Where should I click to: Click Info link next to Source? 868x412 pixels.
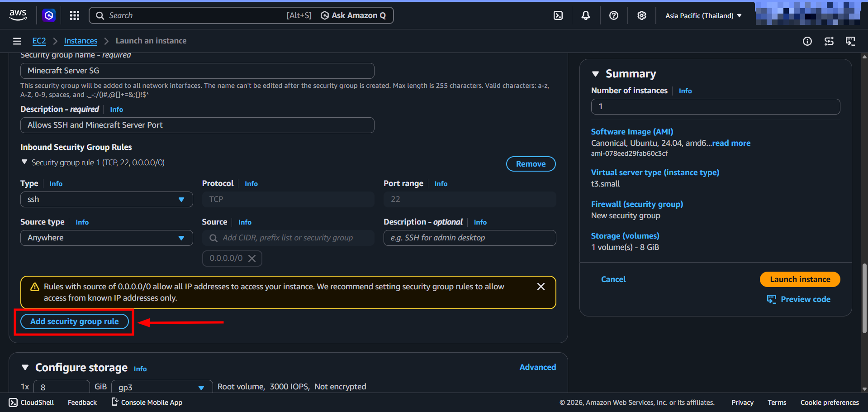pos(245,222)
